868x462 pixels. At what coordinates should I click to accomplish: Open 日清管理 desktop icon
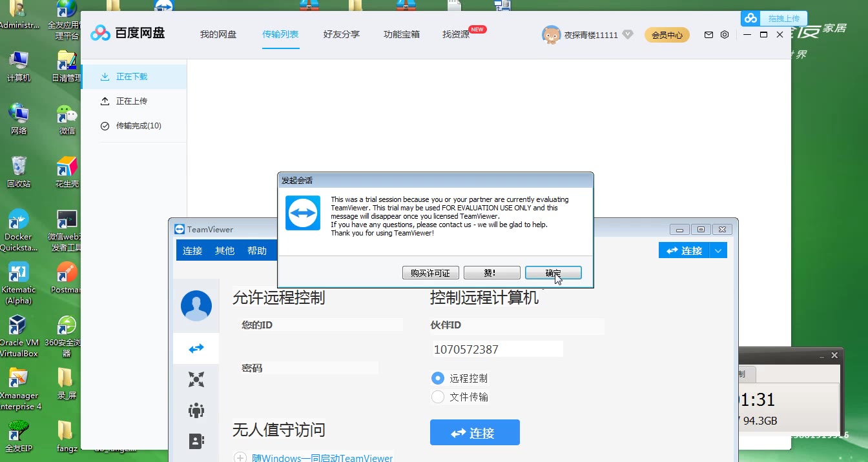[67, 66]
